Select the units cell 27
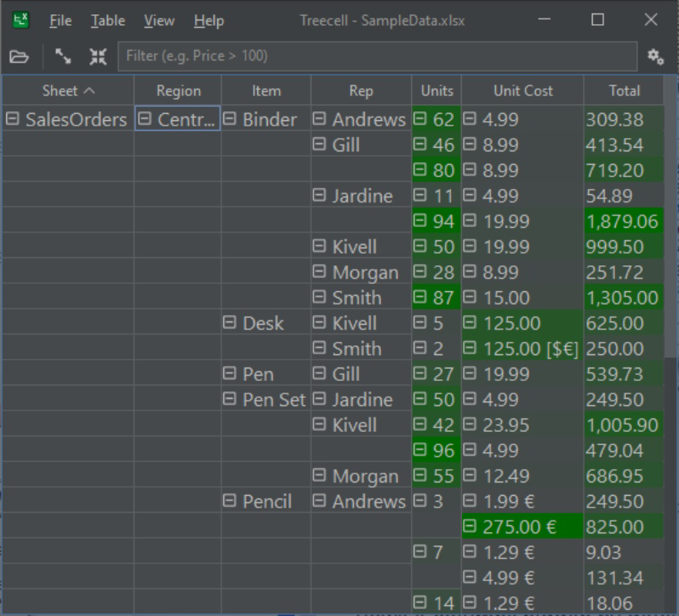Viewport: 679px width, 616px height. (x=436, y=374)
